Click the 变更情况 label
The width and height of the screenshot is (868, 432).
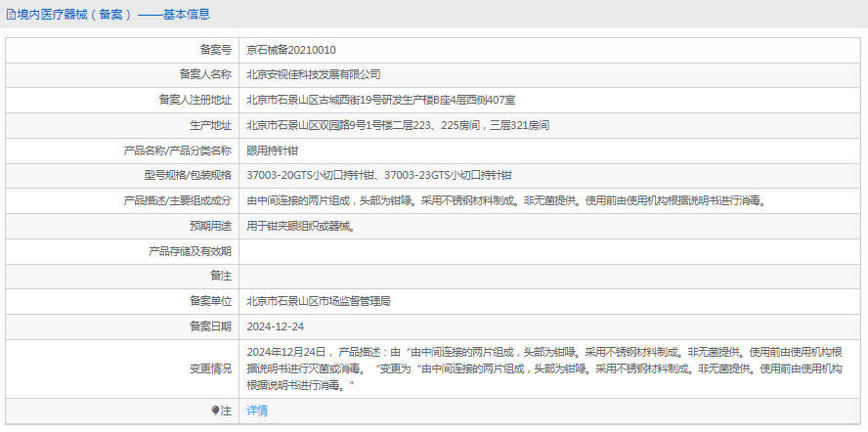tap(210, 368)
